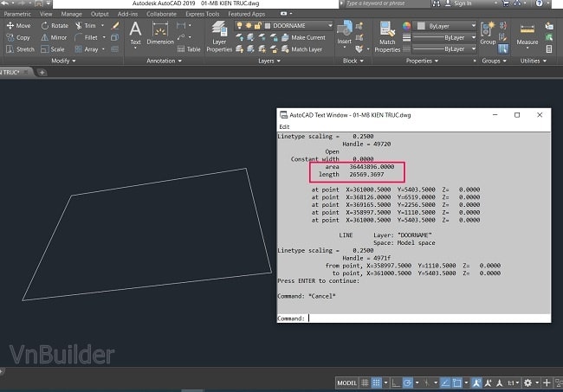Select the Trim tool
The height and width of the screenshot is (392, 563).
(86, 25)
